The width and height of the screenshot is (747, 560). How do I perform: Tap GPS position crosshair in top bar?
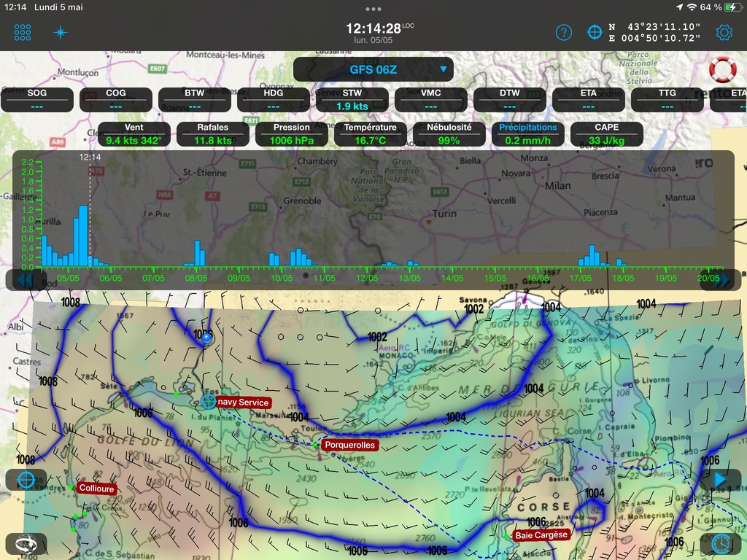(595, 32)
